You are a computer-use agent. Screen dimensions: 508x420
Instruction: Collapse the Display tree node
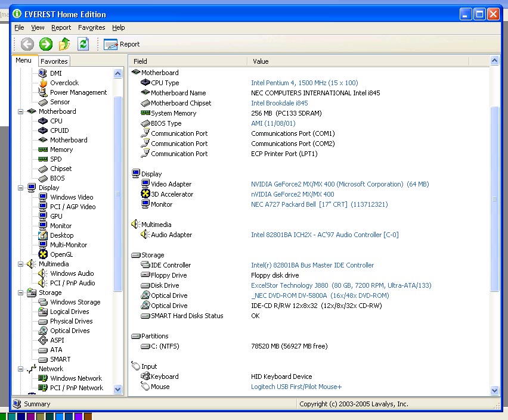(x=20, y=188)
